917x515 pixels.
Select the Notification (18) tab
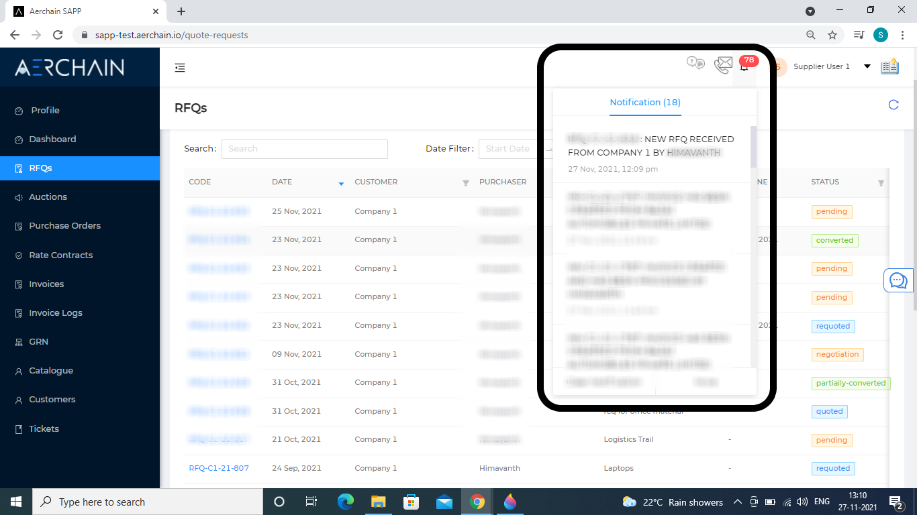645,102
